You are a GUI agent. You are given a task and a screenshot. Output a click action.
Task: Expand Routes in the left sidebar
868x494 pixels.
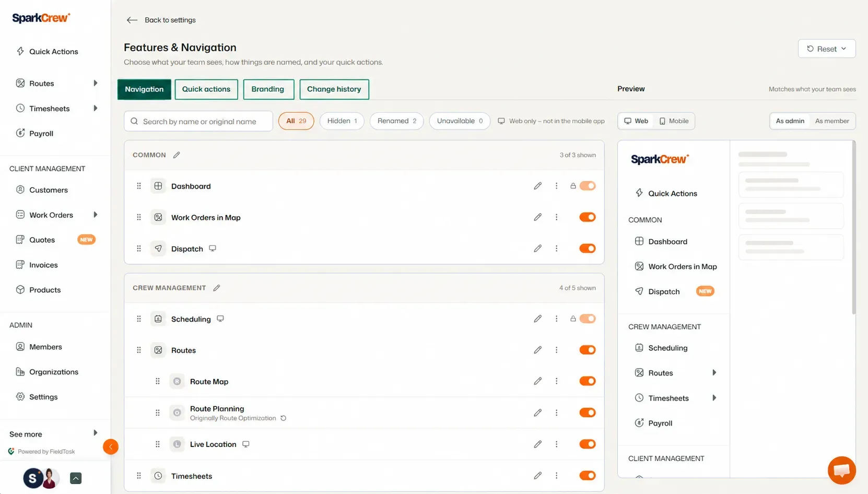(95, 83)
